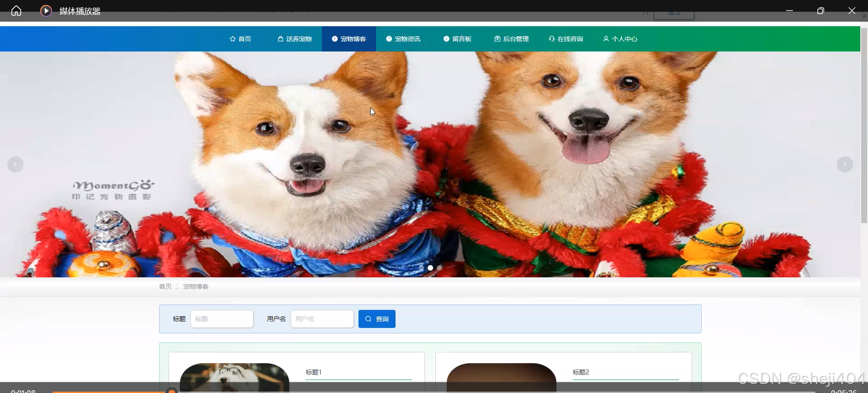Screen dimensions: 868x393
Task: Open the 后台管理 navigation tab
Action: tap(512, 39)
